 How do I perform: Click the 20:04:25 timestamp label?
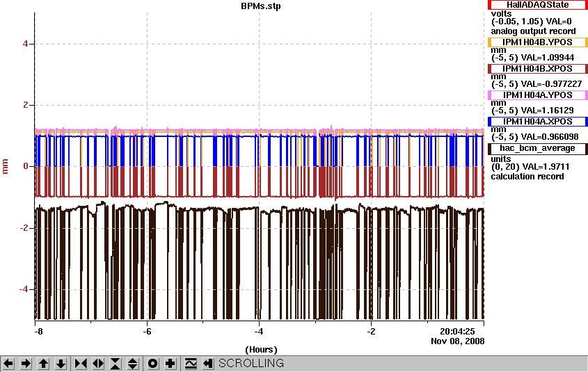point(457,332)
